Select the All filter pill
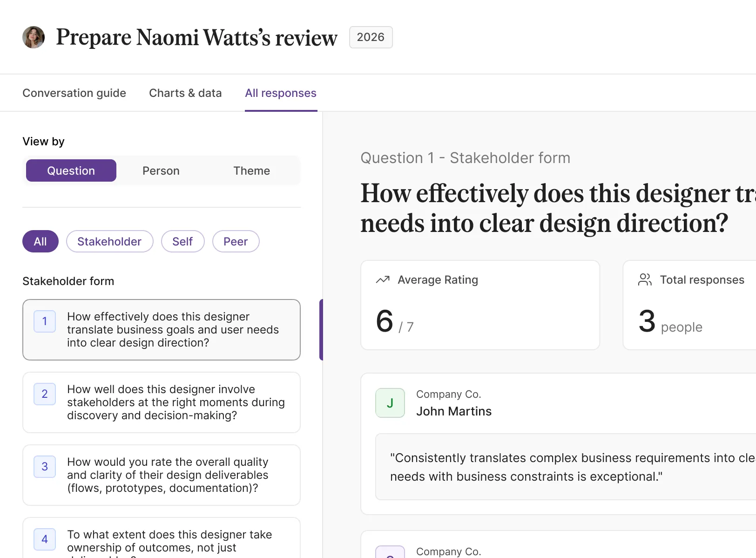The image size is (756, 558). point(40,241)
